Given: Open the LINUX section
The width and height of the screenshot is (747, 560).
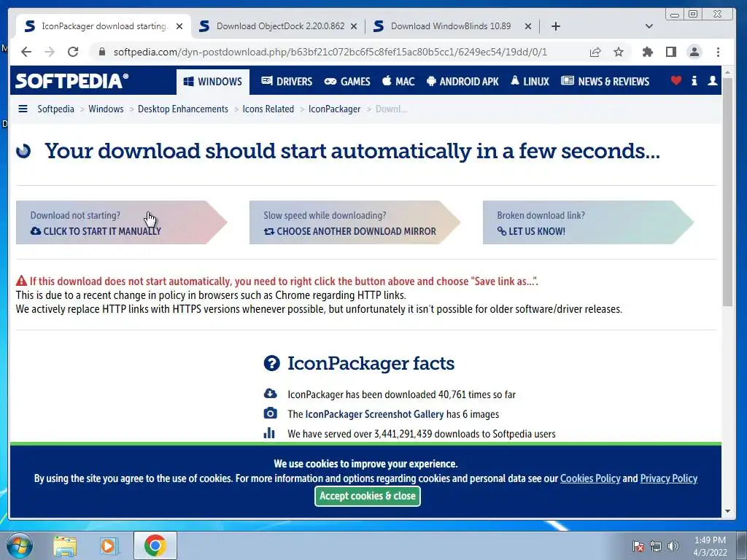Looking at the screenshot, I should pyautogui.click(x=530, y=82).
